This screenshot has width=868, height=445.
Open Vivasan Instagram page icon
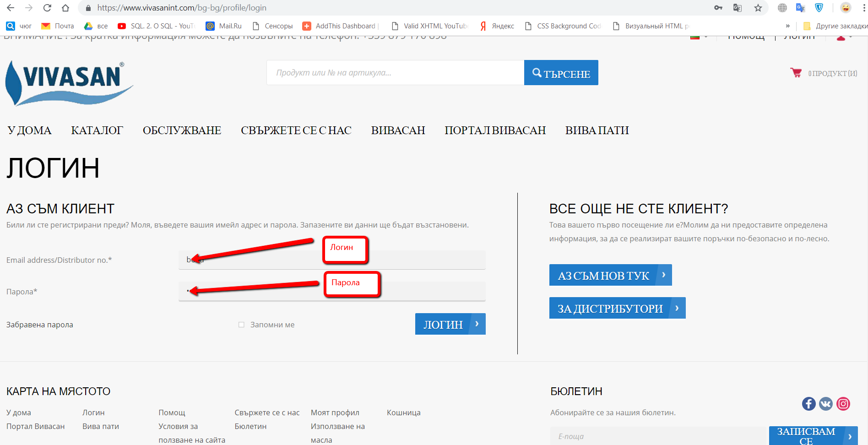pyautogui.click(x=843, y=404)
